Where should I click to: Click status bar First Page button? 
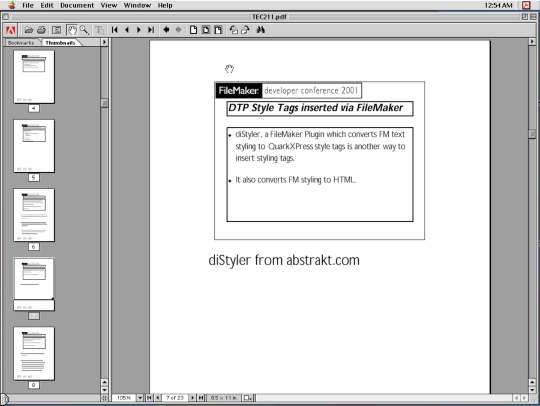pos(149,398)
